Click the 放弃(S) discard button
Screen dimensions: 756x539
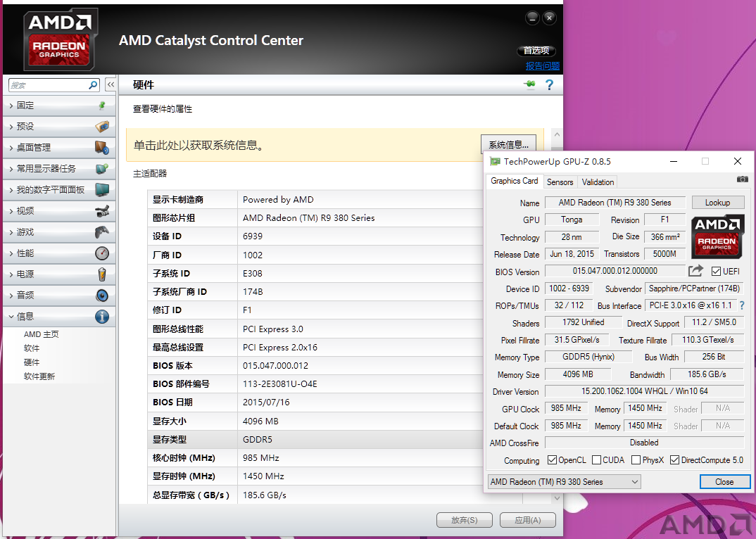[465, 520]
